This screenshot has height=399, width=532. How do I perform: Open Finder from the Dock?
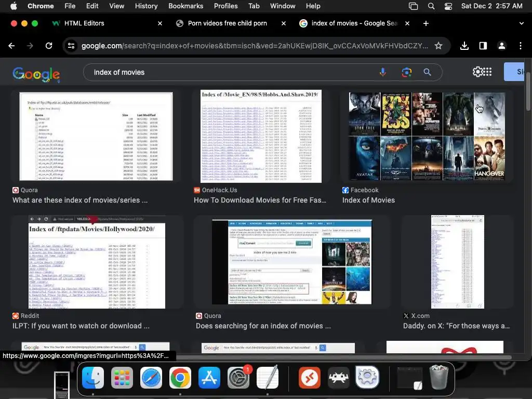93,378
